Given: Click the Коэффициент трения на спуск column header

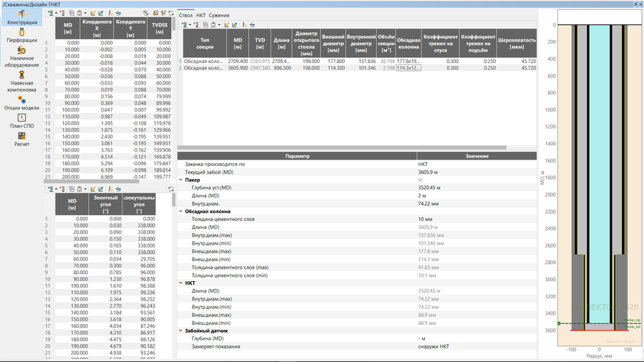Looking at the screenshot, I should coord(440,43).
